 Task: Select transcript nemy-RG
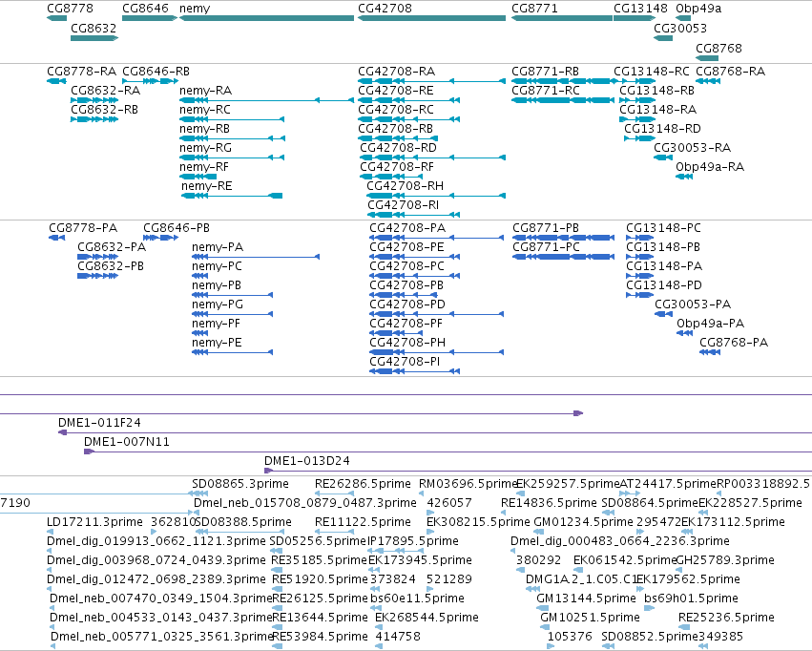[x=232, y=157]
